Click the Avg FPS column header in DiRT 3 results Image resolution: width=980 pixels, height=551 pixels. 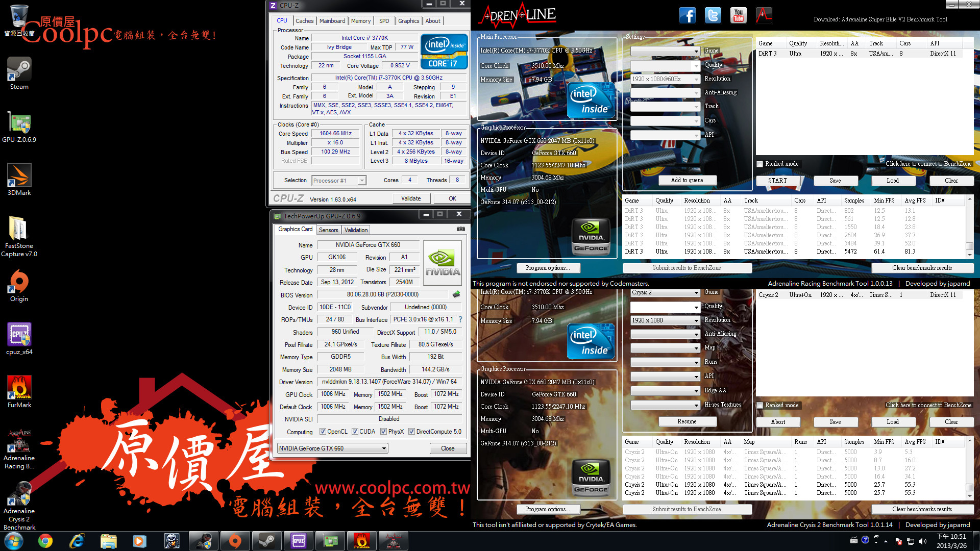[915, 201]
